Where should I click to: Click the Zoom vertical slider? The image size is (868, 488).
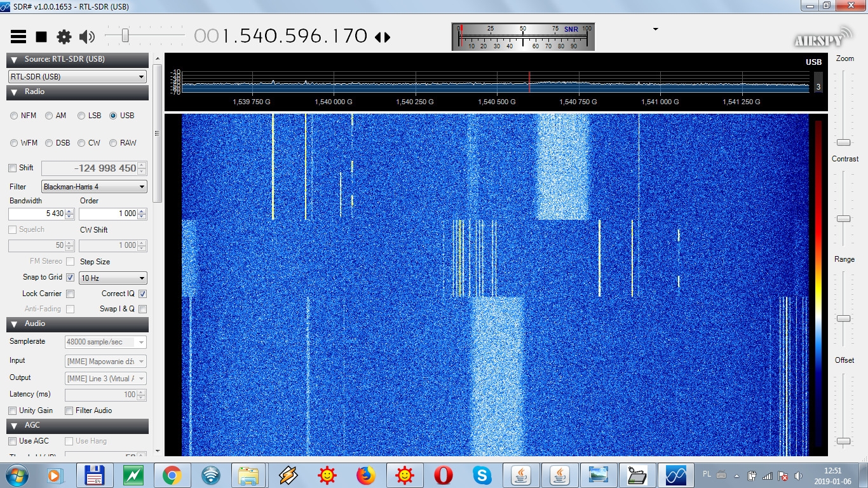843,107
